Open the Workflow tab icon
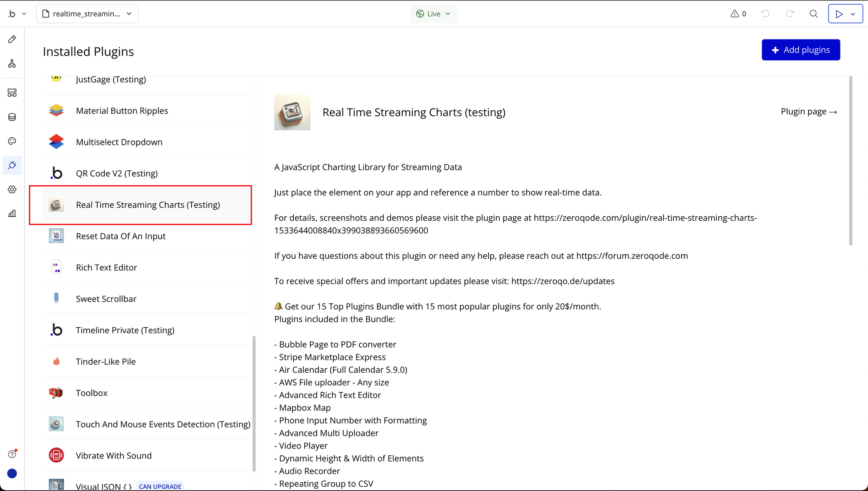The image size is (868, 491). pyautogui.click(x=12, y=64)
